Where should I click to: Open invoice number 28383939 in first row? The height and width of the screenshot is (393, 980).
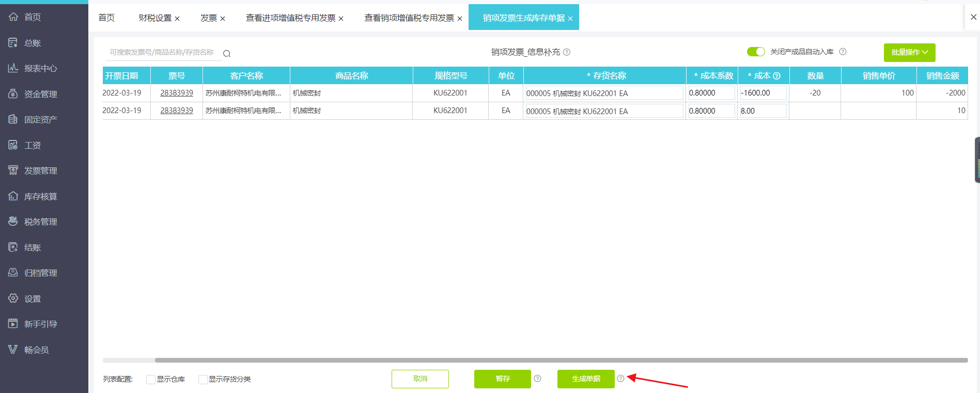click(x=177, y=93)
